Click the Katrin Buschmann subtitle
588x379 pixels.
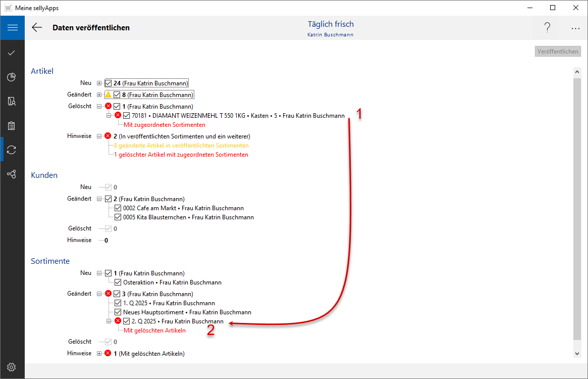[331, 34]
